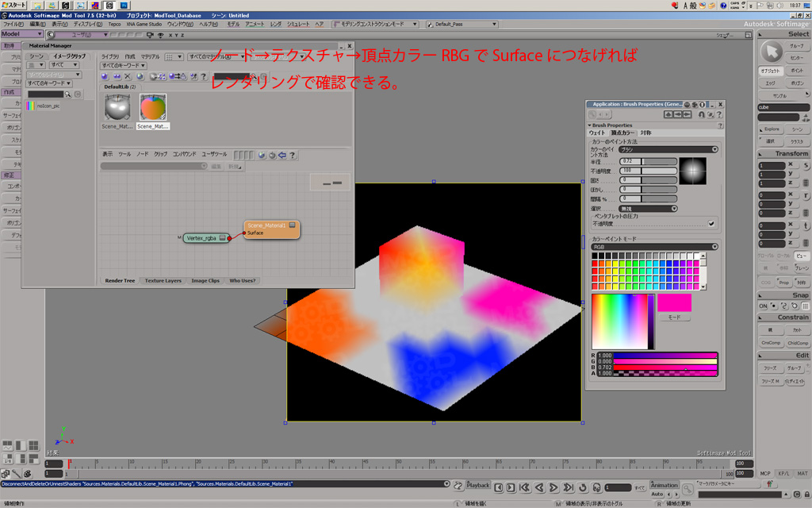Click the scale (s) transform icon
The width and height of the screenshot is (812, 508).
click(x=806, y=166)
